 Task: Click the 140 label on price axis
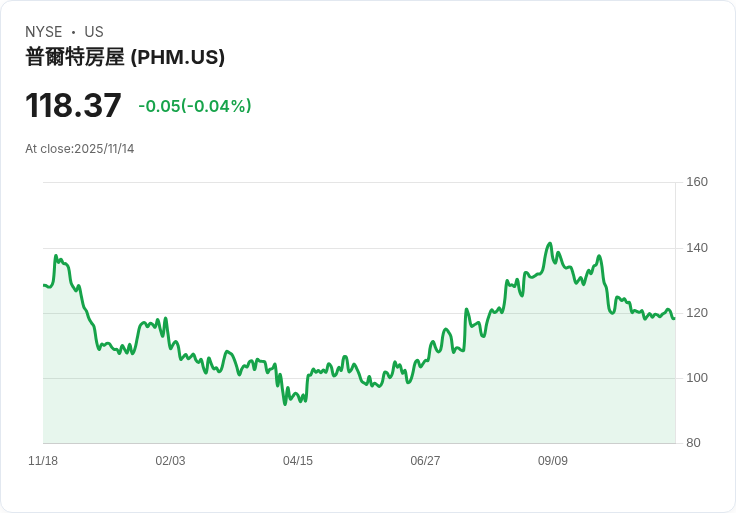[x=697, y=248]
